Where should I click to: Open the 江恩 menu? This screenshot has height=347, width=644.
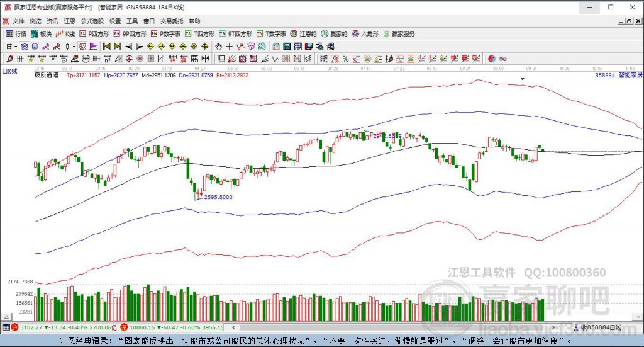69,21
